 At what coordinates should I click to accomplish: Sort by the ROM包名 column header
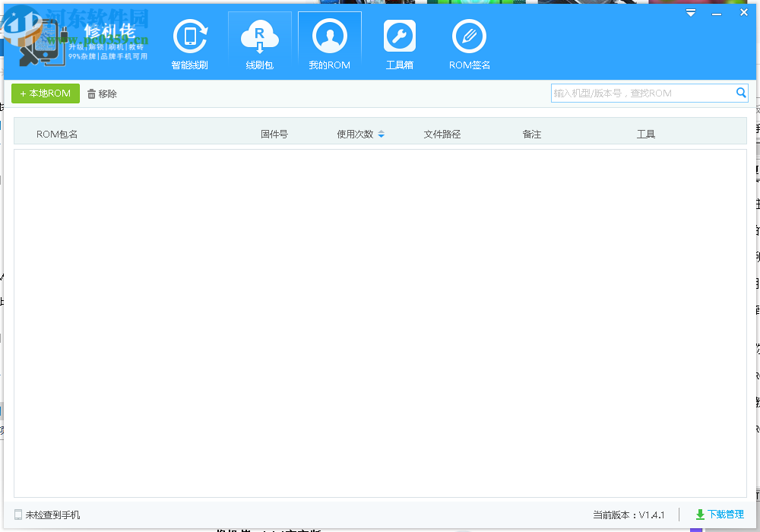[x=57, y=135]
